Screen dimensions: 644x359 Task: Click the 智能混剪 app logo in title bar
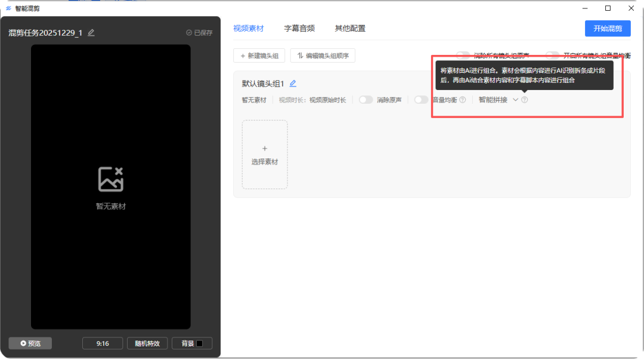[8, 8]
